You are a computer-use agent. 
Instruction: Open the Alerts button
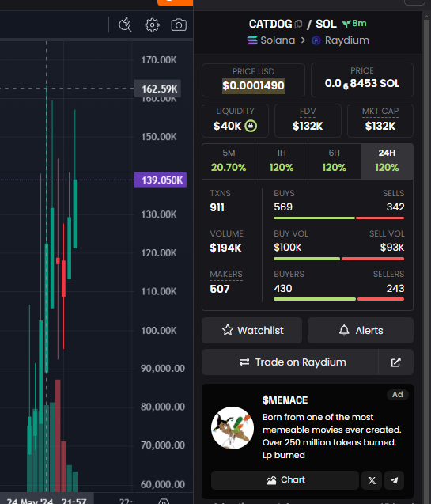pyautogui.click(x=361, y=330)
